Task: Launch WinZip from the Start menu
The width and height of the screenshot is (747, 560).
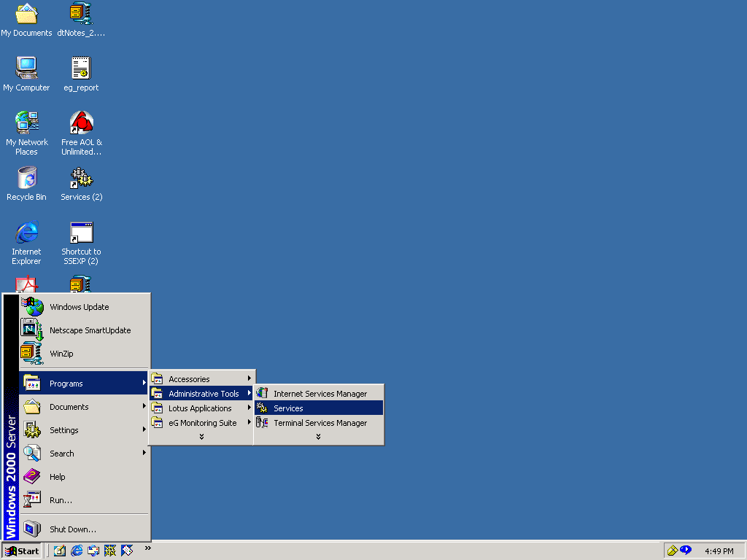Action: point(85,354)
